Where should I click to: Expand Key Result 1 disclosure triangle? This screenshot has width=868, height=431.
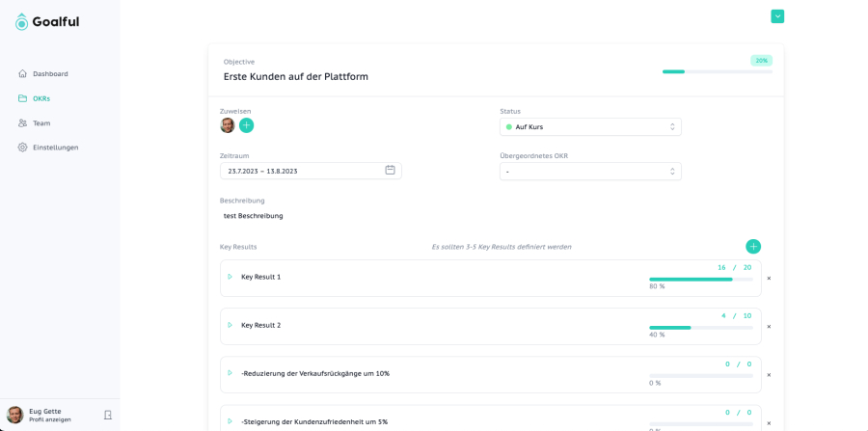pos(230,277)
